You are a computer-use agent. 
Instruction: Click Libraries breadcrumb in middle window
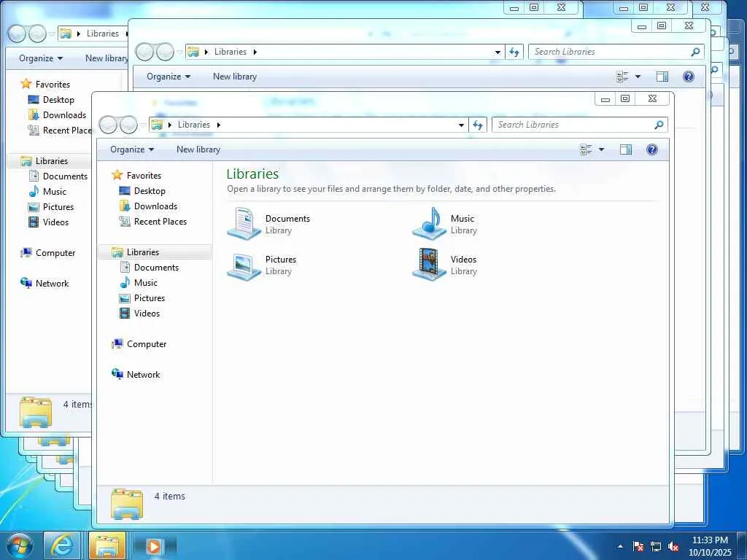(x=230, y=52)
